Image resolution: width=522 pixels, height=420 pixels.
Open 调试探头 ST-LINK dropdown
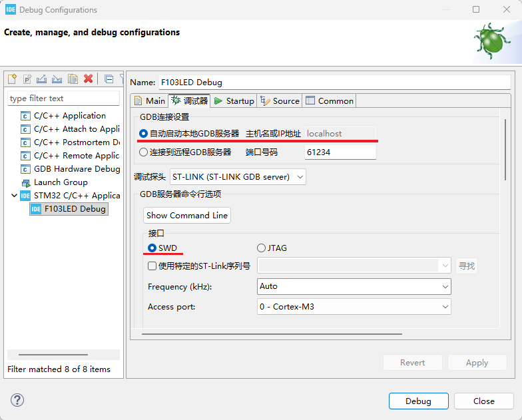pyautogui.click(x=238, y=177)
